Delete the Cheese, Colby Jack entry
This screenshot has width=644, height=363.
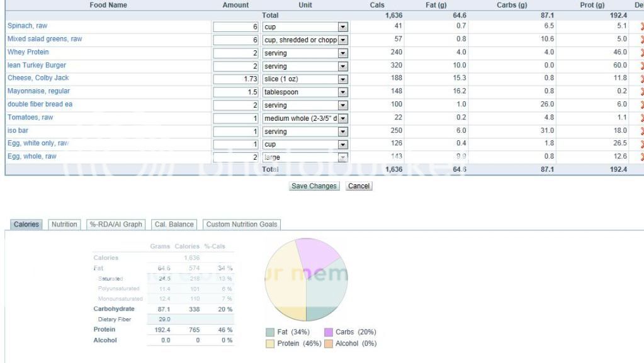coord(641,79)
